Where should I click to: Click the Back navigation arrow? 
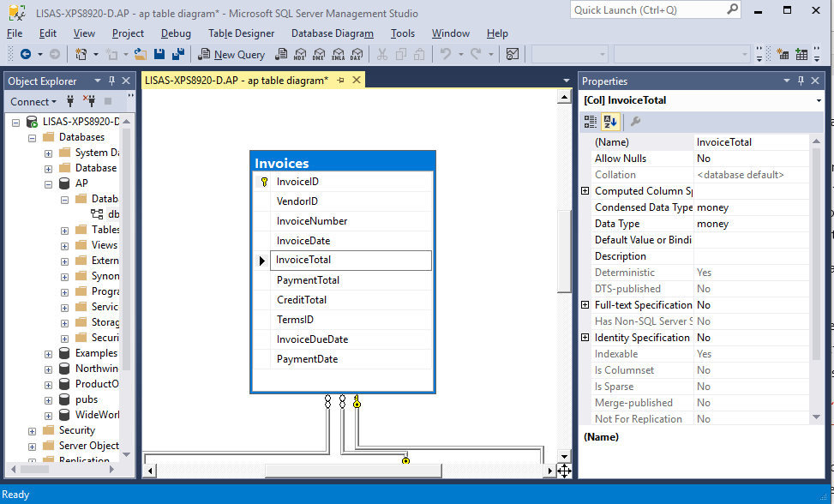point(24,54)
